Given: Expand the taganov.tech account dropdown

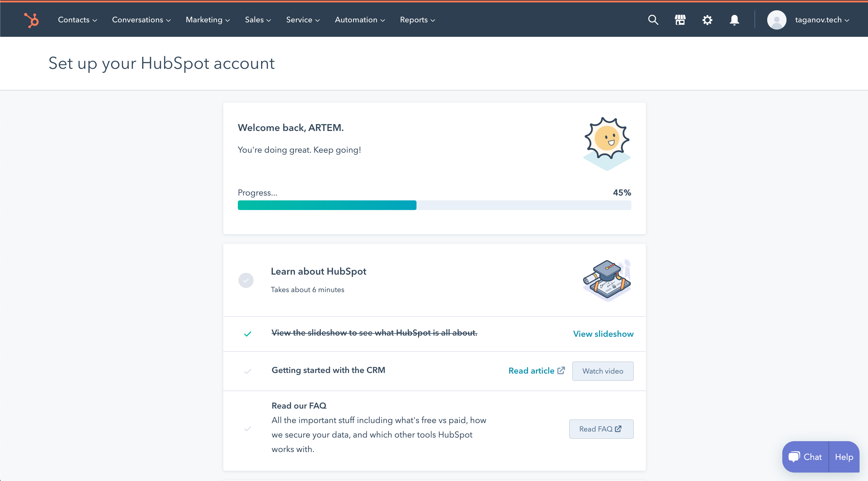Looking at the screenshot, I should (x=822, y=20).
